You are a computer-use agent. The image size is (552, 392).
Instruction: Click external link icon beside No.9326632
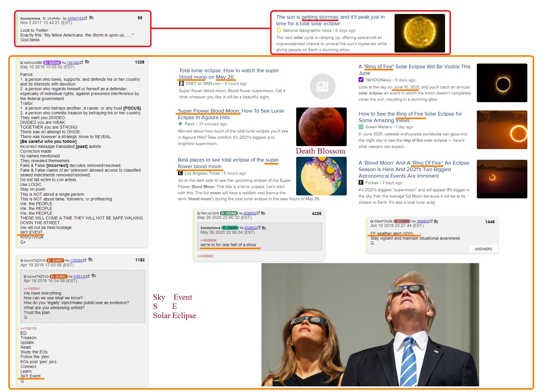pos(258,213)
